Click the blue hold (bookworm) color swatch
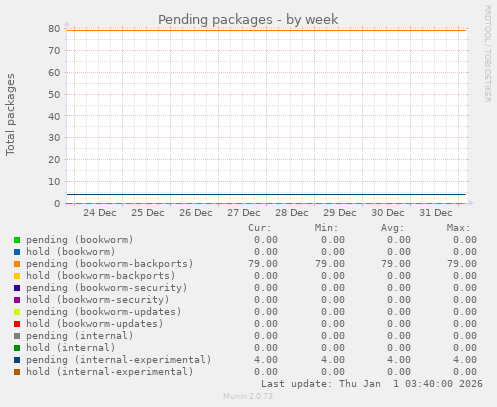Viewport: 497px width, 407px height. 17,252
